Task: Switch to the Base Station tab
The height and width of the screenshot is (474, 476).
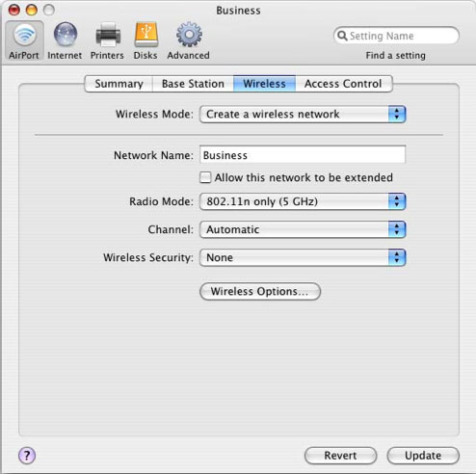Action: click(193, 84)
